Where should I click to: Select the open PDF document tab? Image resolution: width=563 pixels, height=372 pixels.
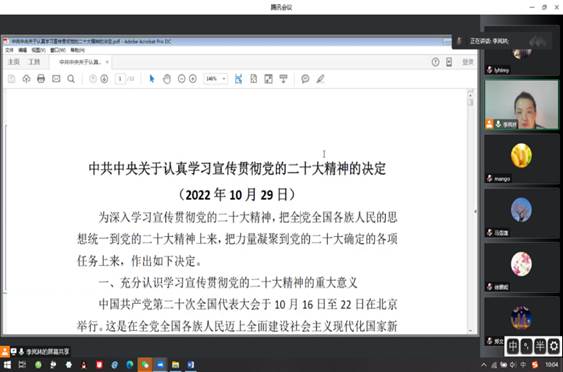pos(80,62)
